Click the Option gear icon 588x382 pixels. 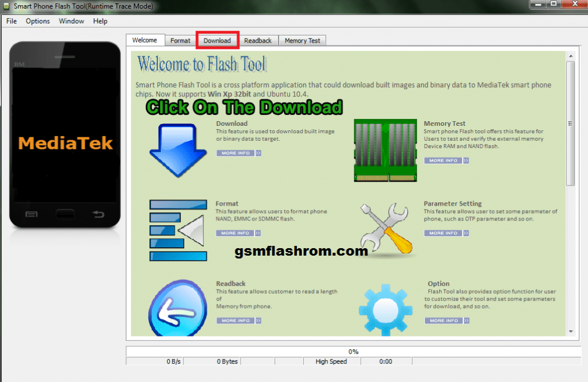[385, 310]
